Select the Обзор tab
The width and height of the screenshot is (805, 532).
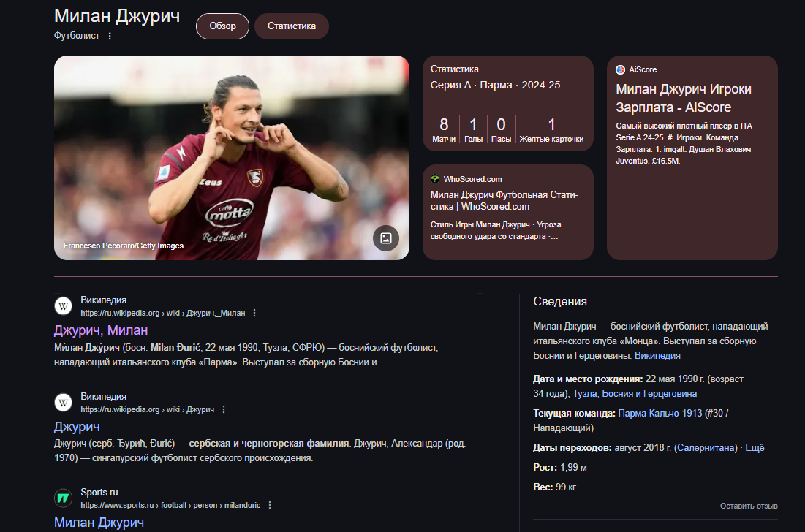tap(222, 26)
